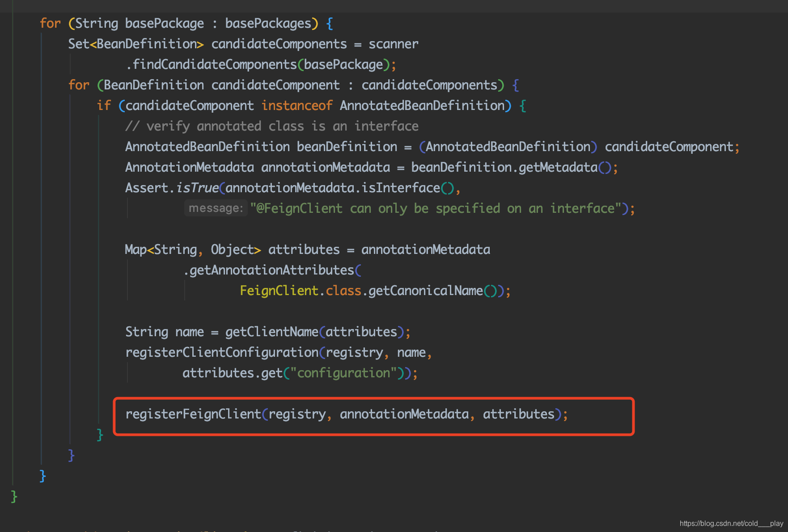Click the 'getAnnotationAttributes' method call
Image resolution: width=788 pixels, height=532 pixels.
coord(272,270)
